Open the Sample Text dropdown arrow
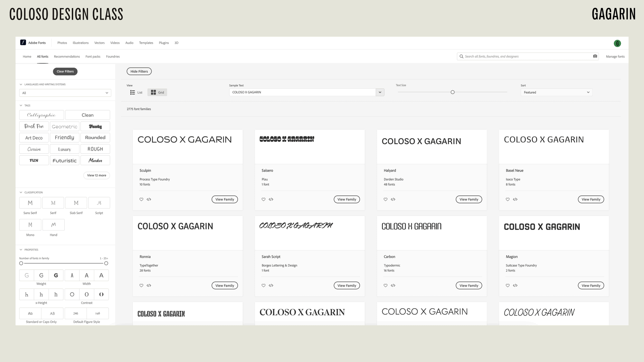Viewport: 644px width, 362px height. [380, 92]
